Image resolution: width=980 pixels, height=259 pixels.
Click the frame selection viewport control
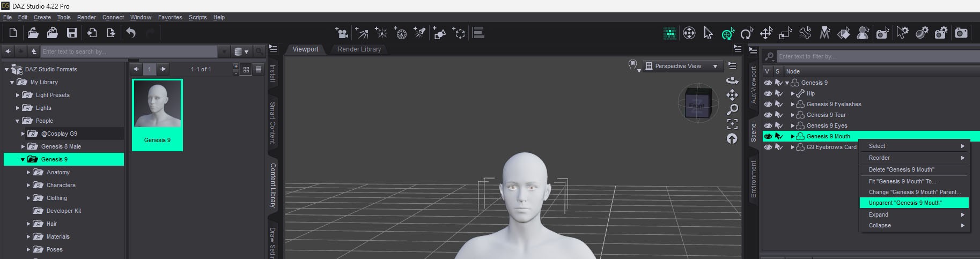[732, 124]
